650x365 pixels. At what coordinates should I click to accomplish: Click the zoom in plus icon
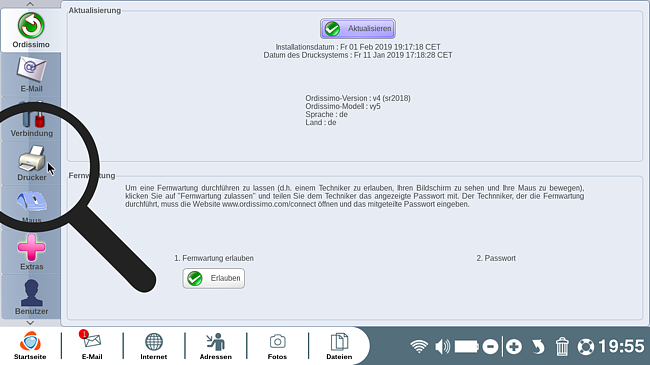[514, 346]
